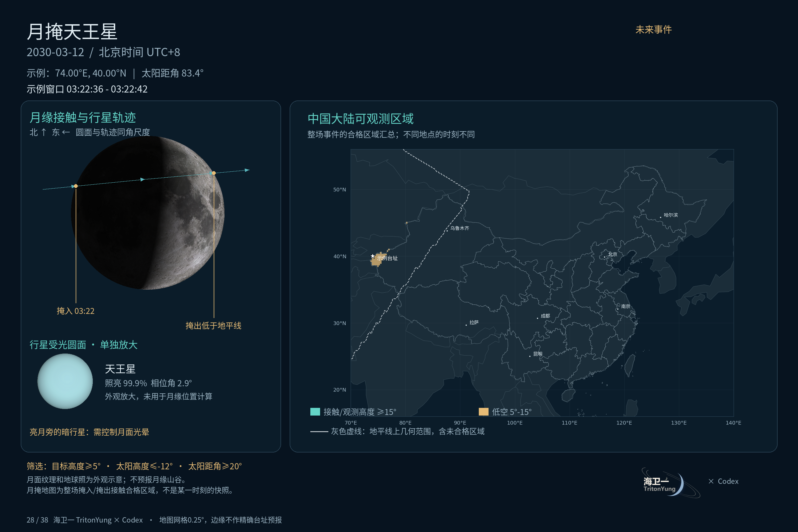Click the 示例台址 label on the map
798x532 pixels.
387,258
